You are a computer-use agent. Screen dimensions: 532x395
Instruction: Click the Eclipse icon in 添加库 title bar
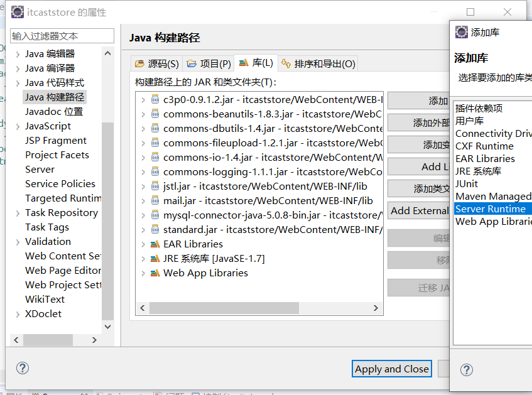[x=462, y=32]
